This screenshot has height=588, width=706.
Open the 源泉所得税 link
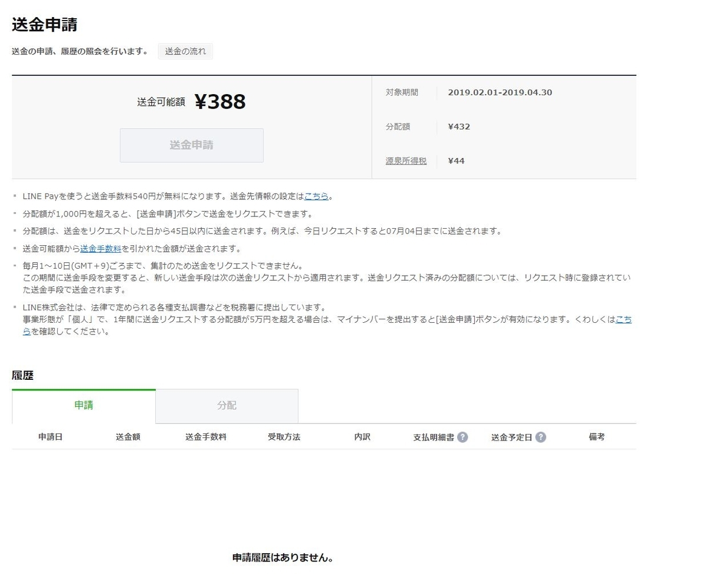pos(406,161)
